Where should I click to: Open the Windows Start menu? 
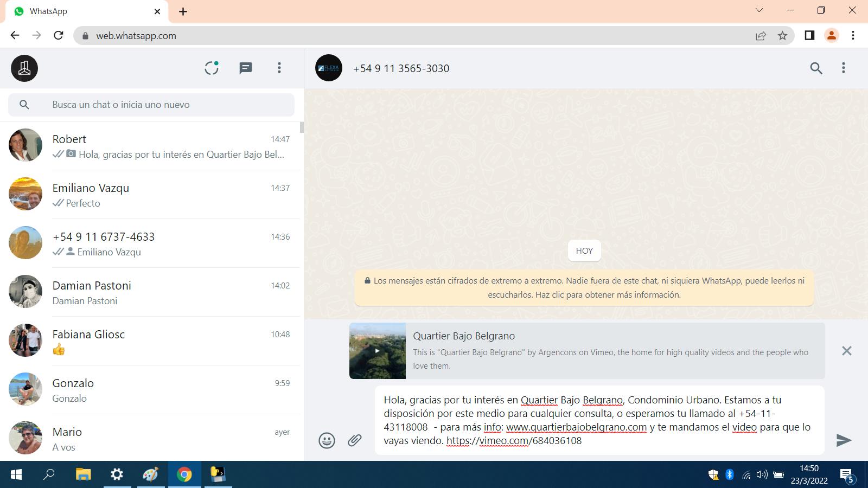tap(16, 475)
